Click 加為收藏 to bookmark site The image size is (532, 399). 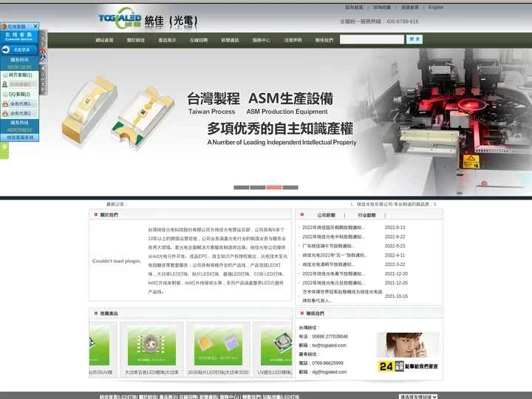382,7
